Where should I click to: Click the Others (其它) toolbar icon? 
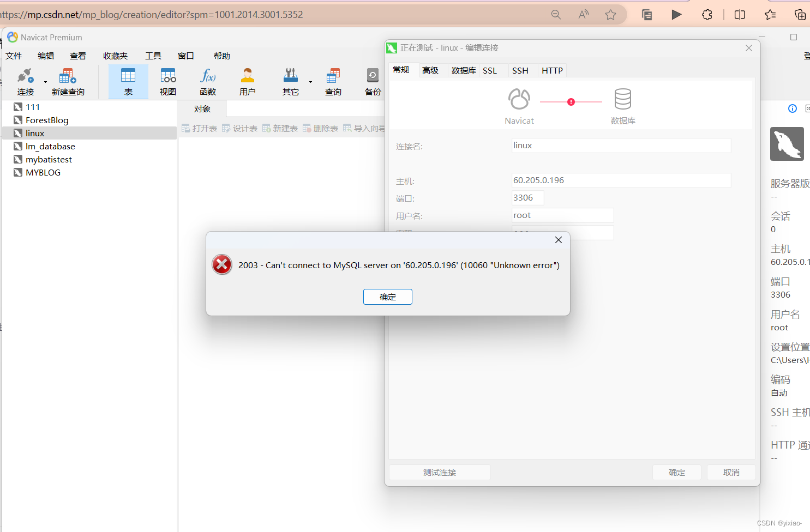[291, 81]
